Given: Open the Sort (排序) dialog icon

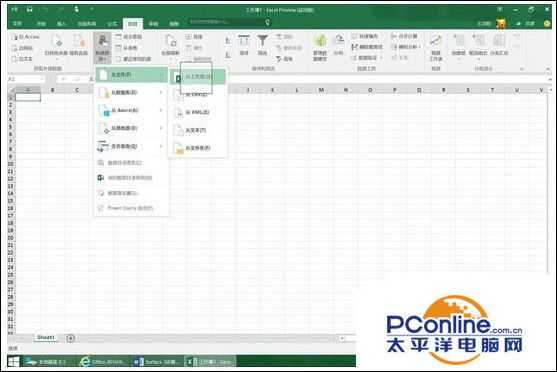Looking at the screenshot, I should point(244,41).
